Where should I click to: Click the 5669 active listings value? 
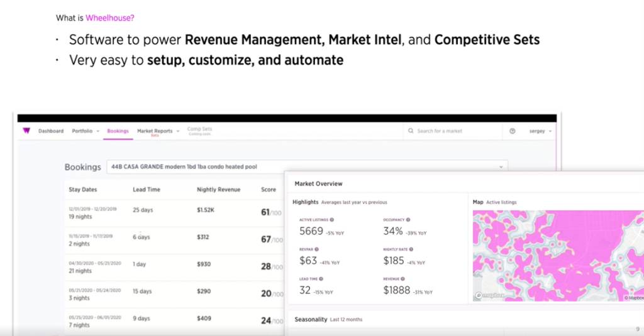pyautogui.click(x=311, y=231)
